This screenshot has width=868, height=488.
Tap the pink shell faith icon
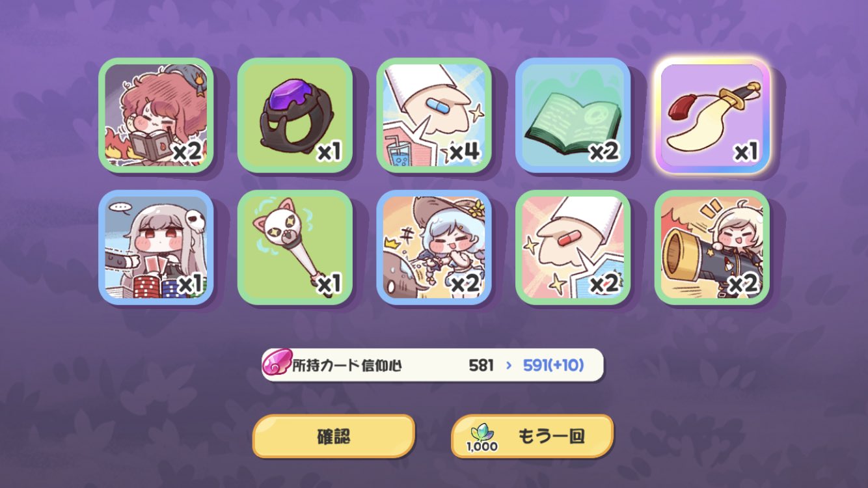pyautogui.click(x=277, y=364)
